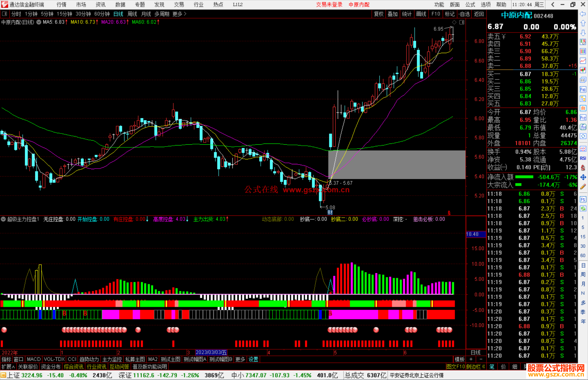588x380 pixels.
Task: Expand the 更多 periods dropdown
Action: pyautogui.click(x=179, y=14)
